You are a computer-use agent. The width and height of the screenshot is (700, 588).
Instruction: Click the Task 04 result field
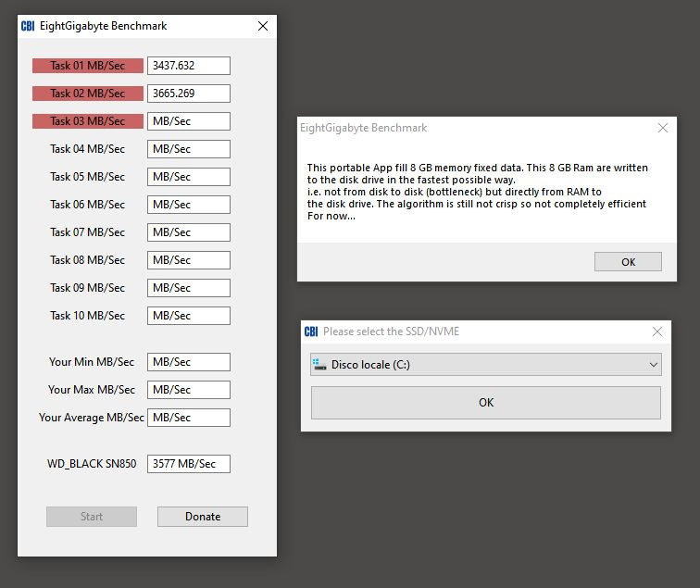189,149
